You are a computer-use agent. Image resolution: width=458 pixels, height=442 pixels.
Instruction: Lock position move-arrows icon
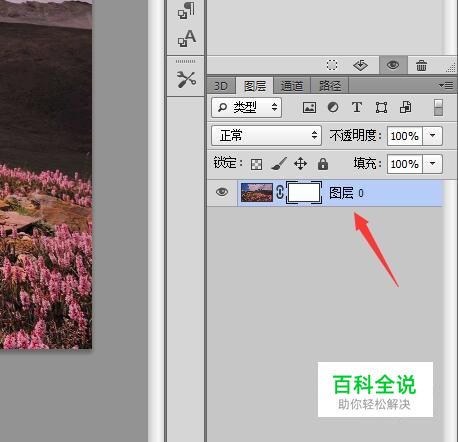[300, 164]
